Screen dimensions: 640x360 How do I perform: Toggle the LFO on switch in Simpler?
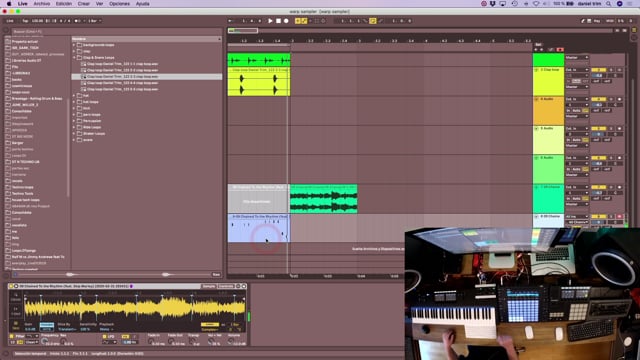pyautogui.click(x=104, y=337)
